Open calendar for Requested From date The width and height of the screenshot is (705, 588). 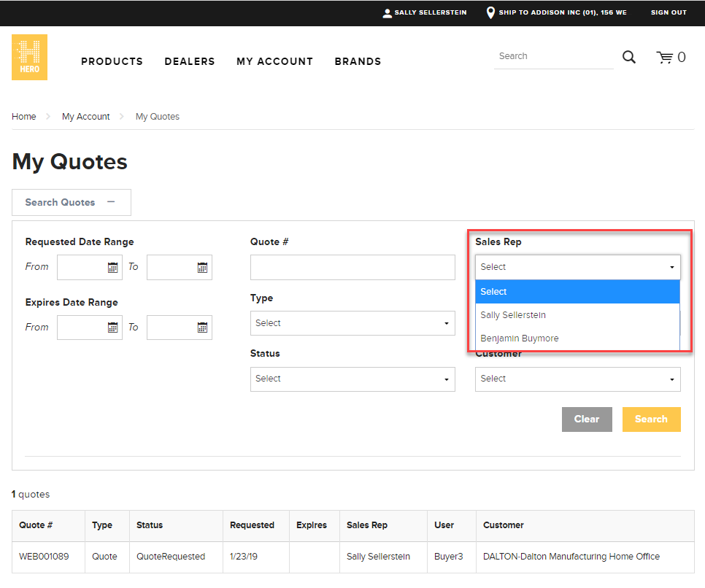112,268
